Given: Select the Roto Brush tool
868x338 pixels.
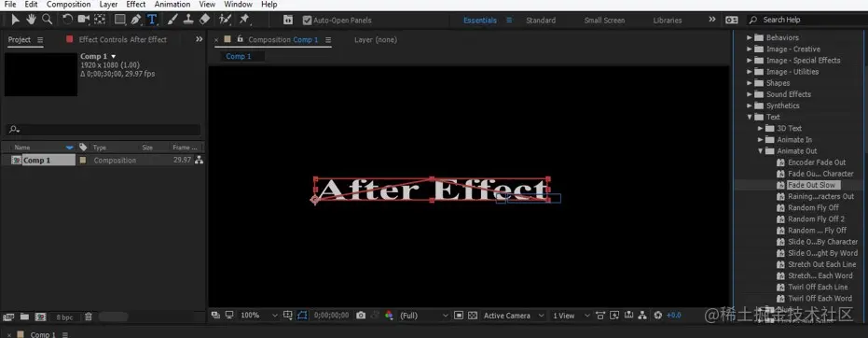Looking at the screenshot, I should pyautogui.click(x=225, y=20).
